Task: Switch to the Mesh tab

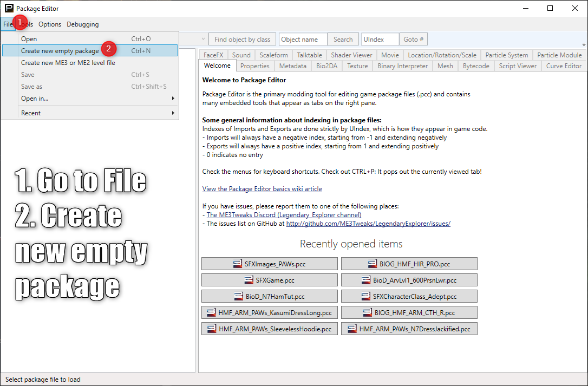Action: (x=445, y=66)
